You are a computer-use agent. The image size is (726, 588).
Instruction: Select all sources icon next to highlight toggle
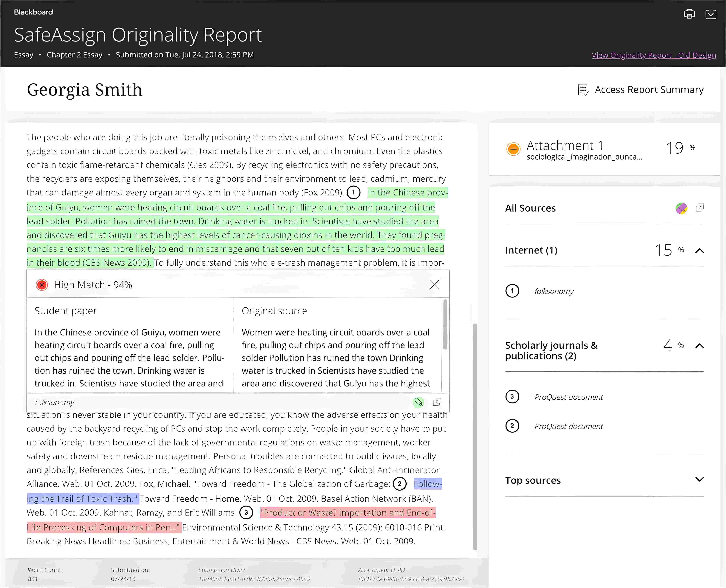(x=700, y=208)
